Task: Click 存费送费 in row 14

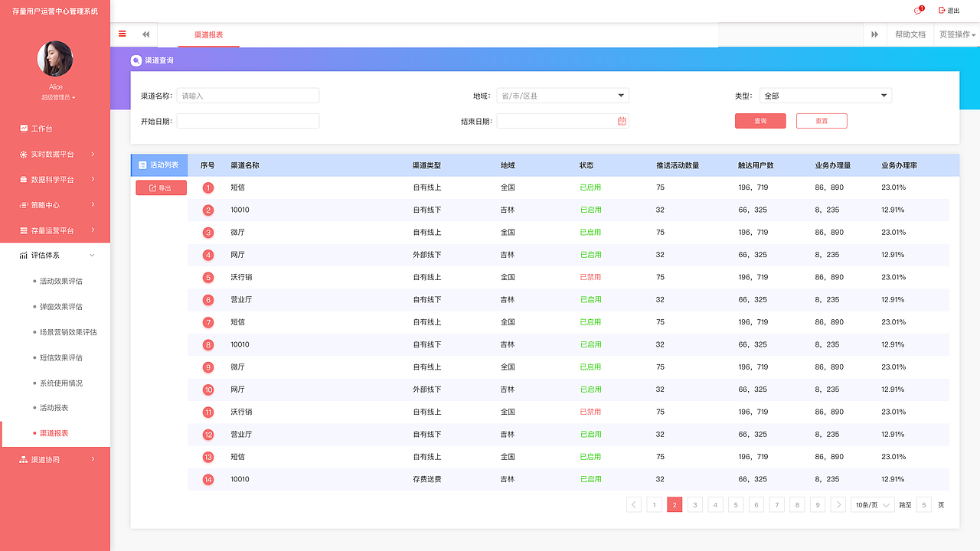Action: (x=427, y=479)
